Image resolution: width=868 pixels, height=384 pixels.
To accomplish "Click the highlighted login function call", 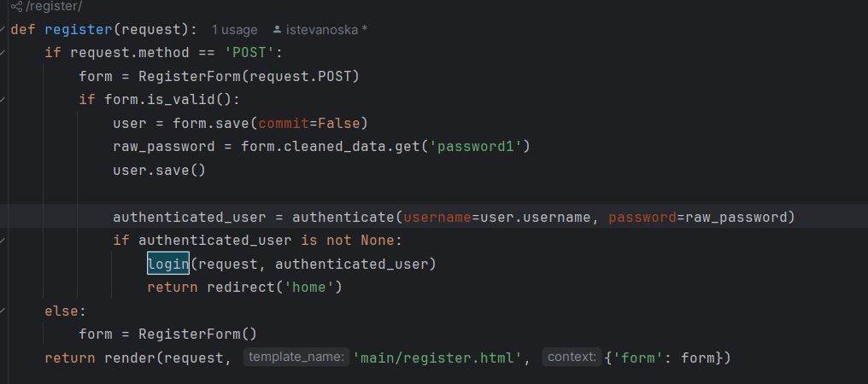I will coord(167,264).
